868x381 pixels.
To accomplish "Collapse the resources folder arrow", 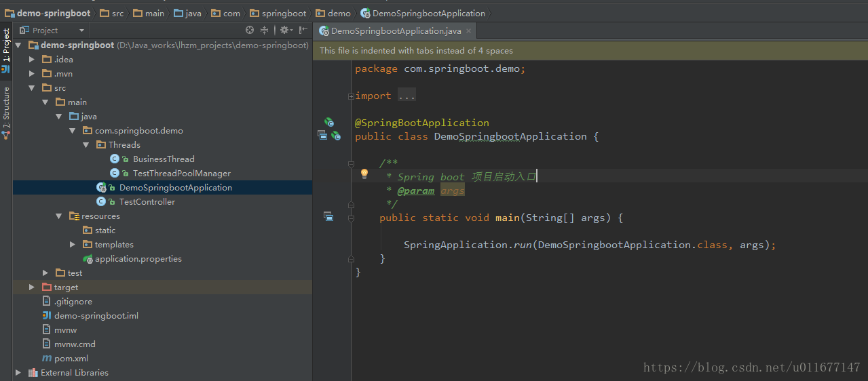I will point(59,216).
